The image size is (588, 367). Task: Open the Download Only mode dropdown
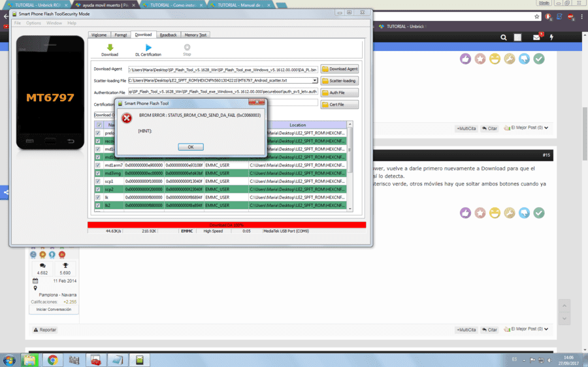click(105, 115)
